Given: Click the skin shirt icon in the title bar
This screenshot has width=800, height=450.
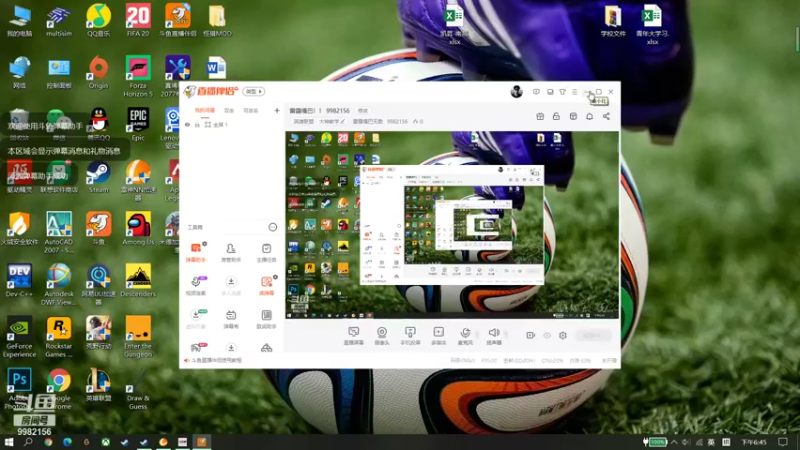Looking at the screenshot, I should 562,92.
